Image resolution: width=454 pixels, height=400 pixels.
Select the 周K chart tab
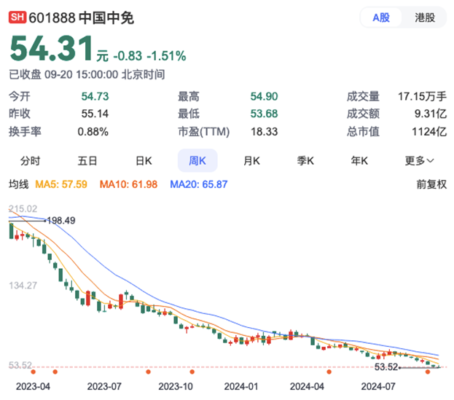(197, 161)
